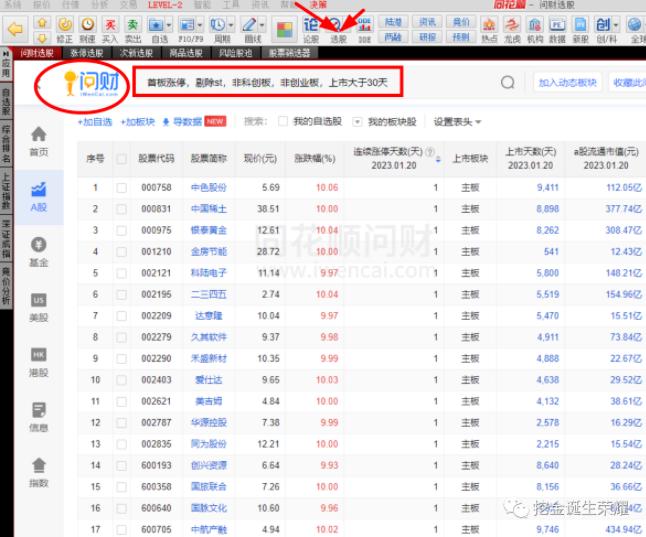This screenshot has width=646, height=537.
Task: Switch to the 风险股池 tab
Action: pyautogui.click(x=235, y=53)
